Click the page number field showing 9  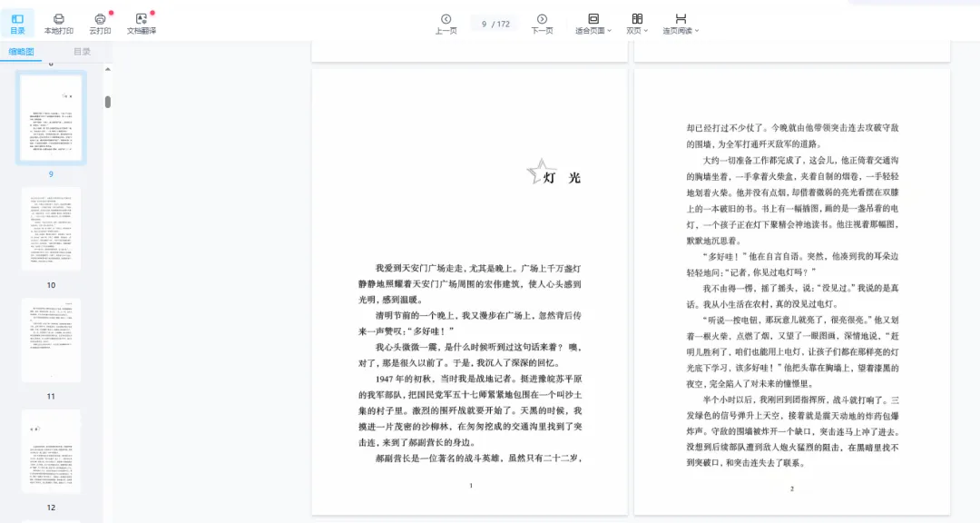[x=484, y=25]
